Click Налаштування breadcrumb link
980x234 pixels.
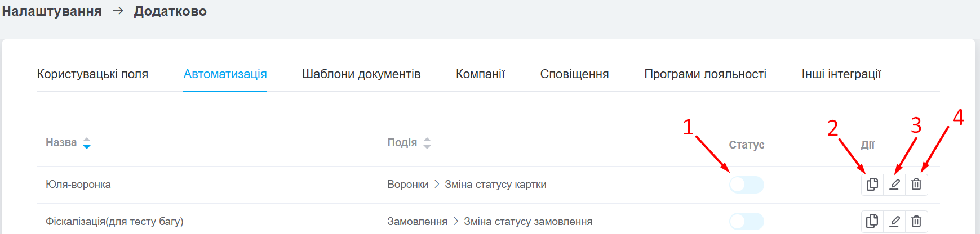pyautogui.click(x=52, y=11)
